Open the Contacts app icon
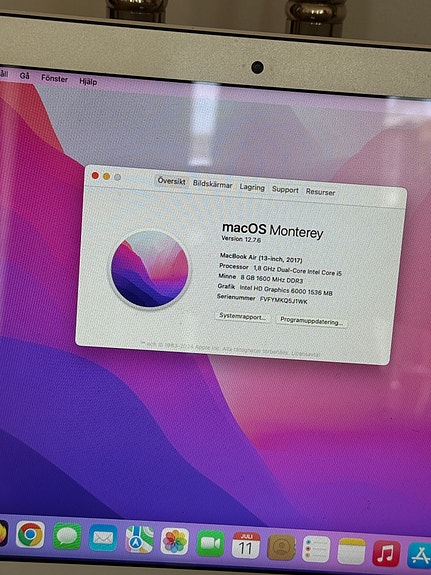Viewport: 431px width, 575px height. [281, 547]
